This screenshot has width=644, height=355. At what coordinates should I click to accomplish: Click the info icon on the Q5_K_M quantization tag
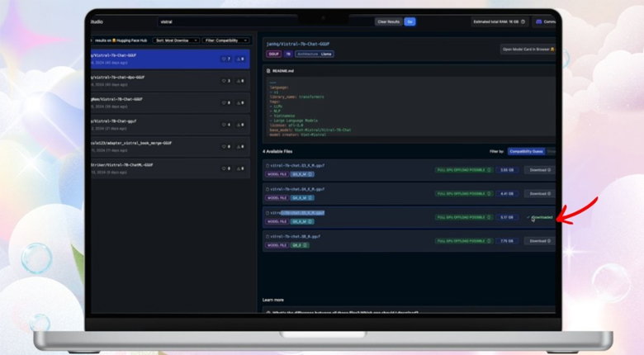tap(310, 221)
